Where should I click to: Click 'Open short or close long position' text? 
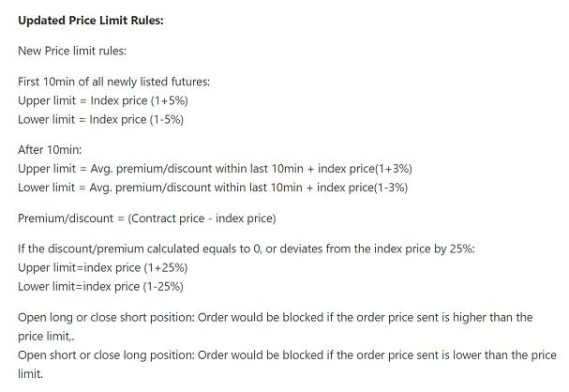[x=105, y=354]
